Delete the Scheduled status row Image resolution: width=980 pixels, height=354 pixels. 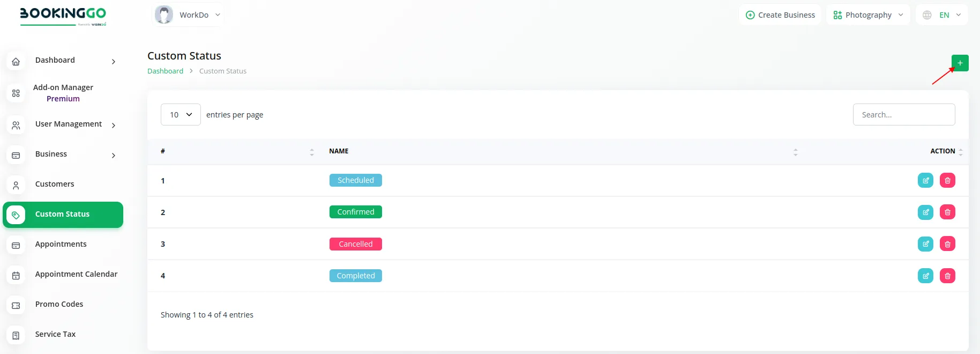tap(947, 181)
